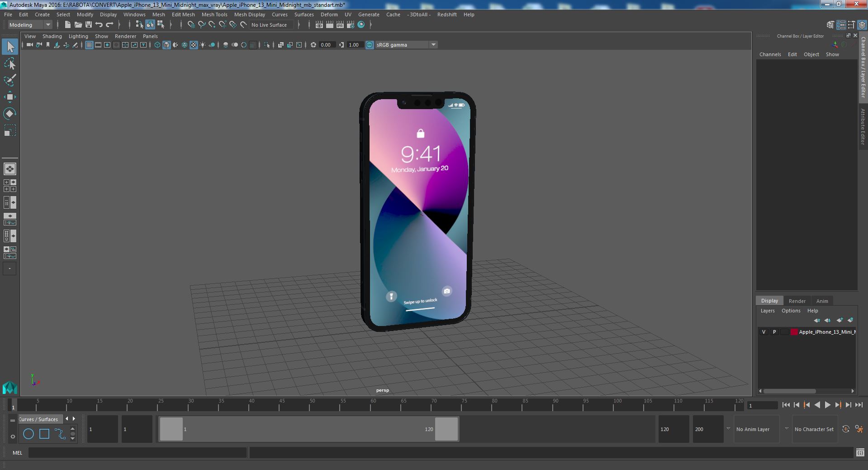This screenshot has width=868, height=470.
Task: Select the arrow Select tool
Action: click(x=10, y=47)
